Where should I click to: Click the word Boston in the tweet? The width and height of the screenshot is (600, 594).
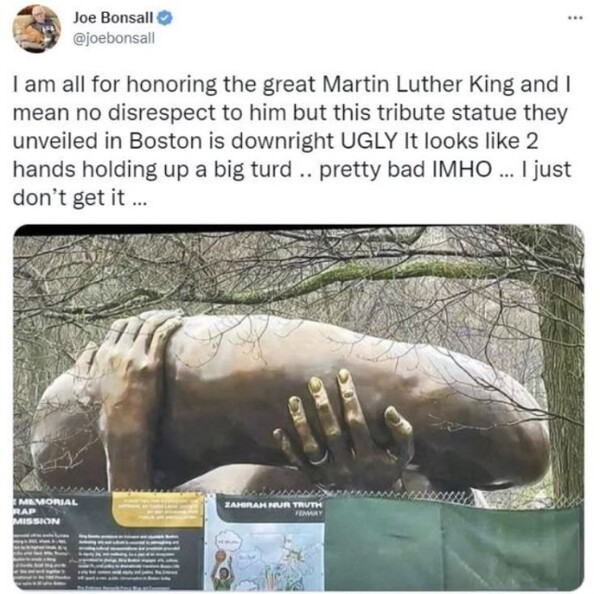tap(165, 141)
